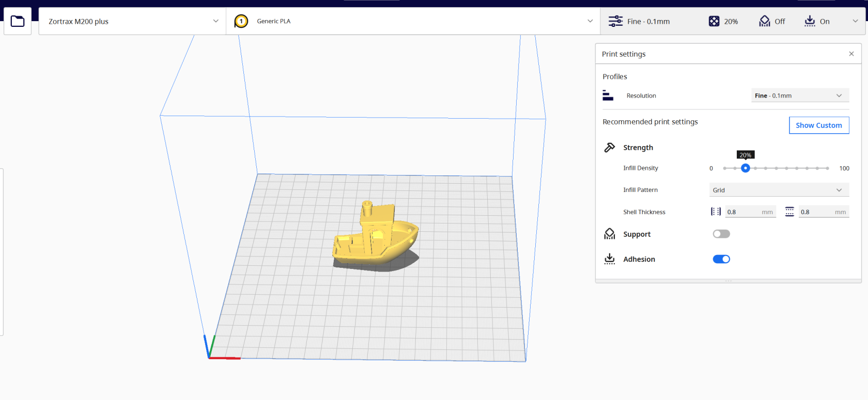Viewport: 868px width, 400px height.
Task: Click the Show Custom button
Action: point(819,125)
